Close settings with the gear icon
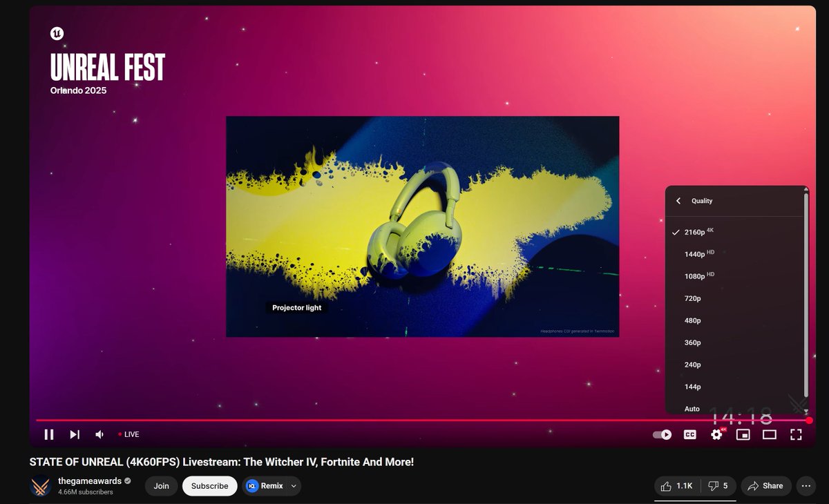Screen dimensions: 829x504 [x=716, y=434]
